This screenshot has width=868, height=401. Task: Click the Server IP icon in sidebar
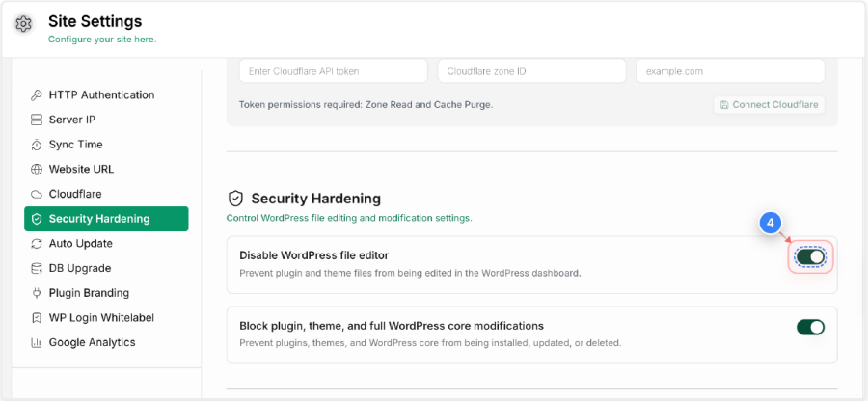pos(37,120)
